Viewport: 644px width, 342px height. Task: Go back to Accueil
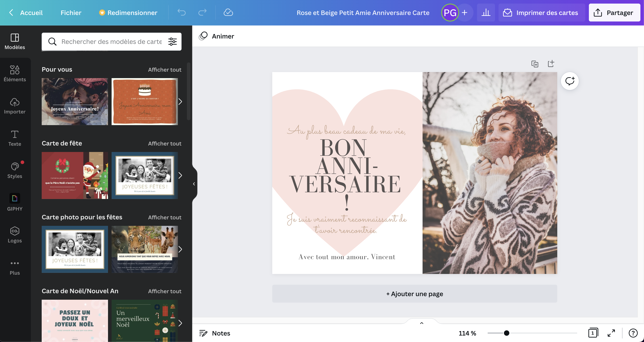[26, 13]
